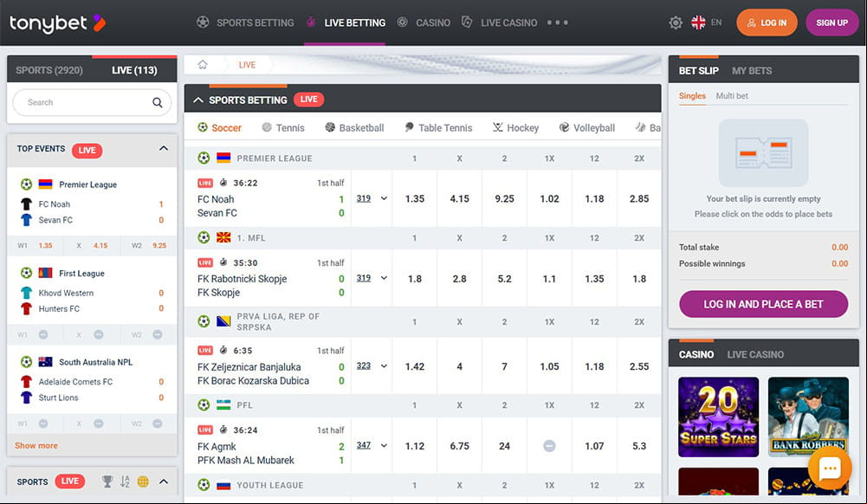Click the LOG IN button
Image resolution: width=867 pixels, height=504 pixels.
pos(767,23)
